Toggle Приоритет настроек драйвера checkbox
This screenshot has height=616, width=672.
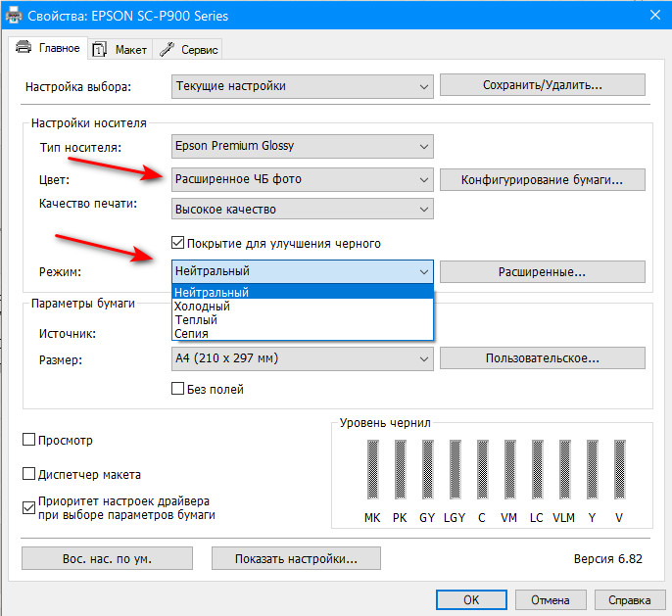point(28,507)
